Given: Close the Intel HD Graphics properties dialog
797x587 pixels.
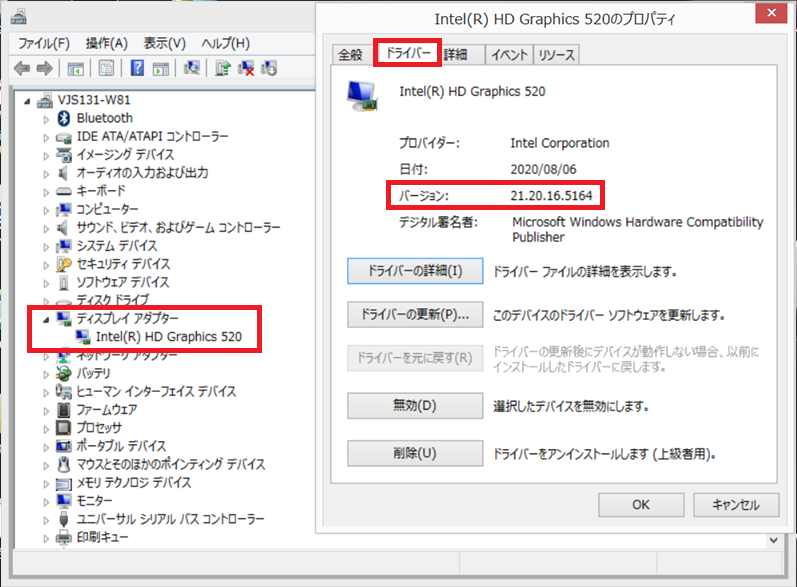Looking at the screenshot, I should [771, 13].
